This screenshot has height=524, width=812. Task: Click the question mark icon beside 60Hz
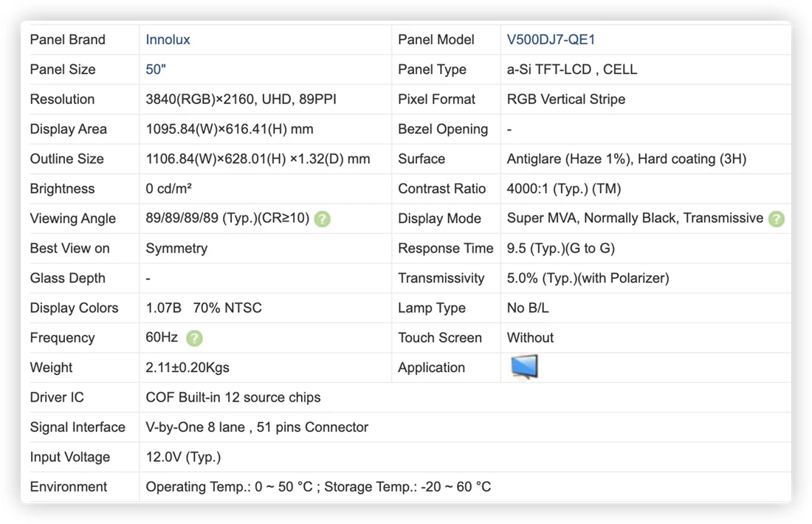pyautogui.click(x=194, y=338)
